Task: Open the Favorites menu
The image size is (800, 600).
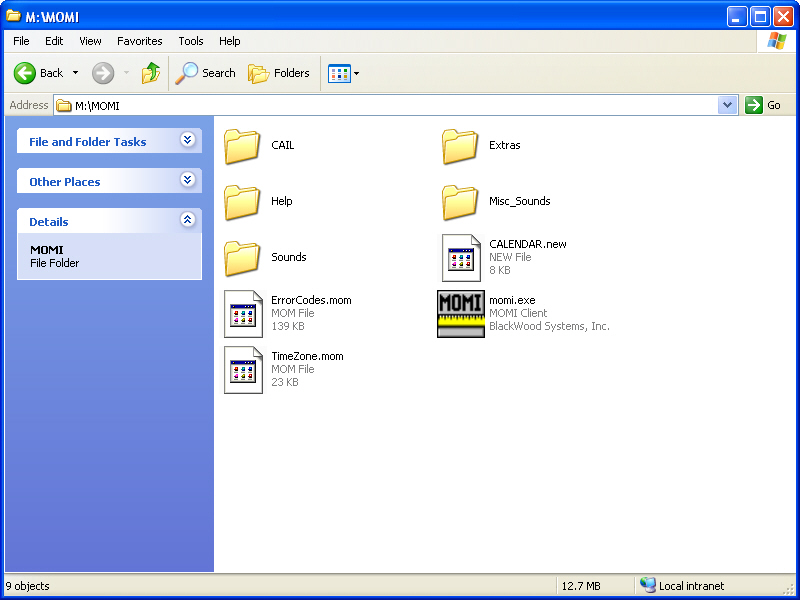Action: point(139,41)
